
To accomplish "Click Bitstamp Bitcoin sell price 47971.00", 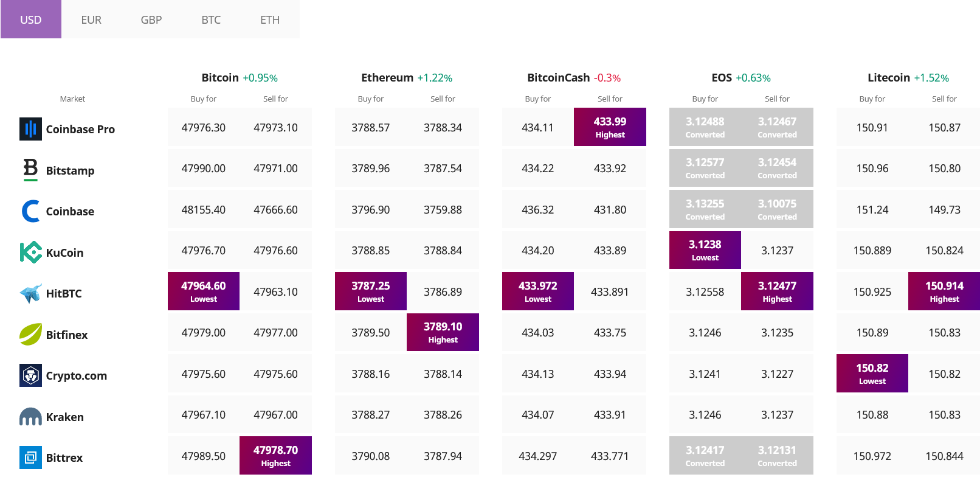I will point(275,169).
